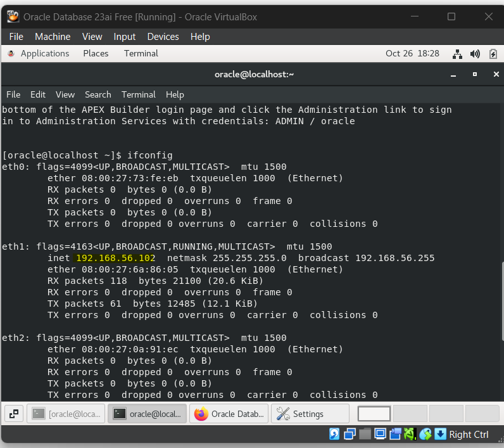Click the volume speaker icon in top bar
The height and width of the screenshot is (448, 504).
click(475, 54)
